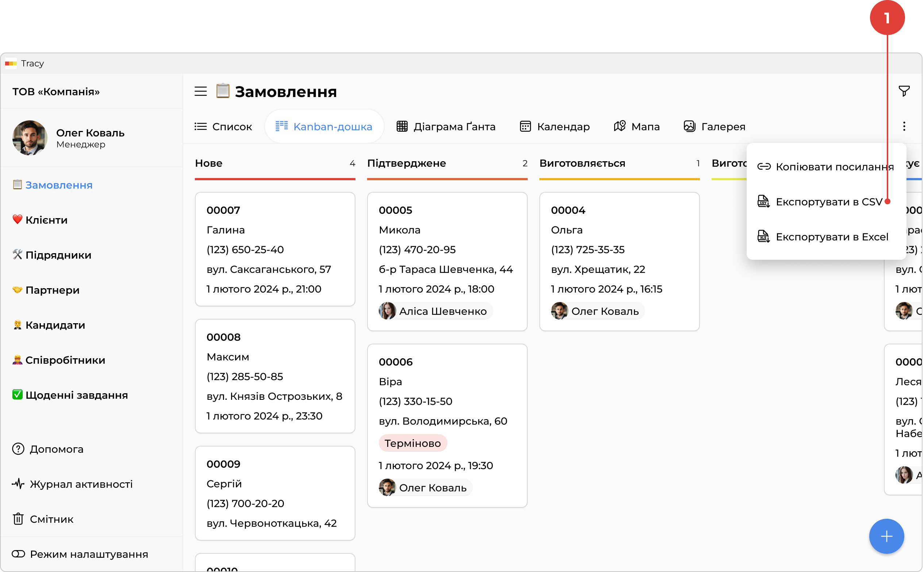Select Копіювати посилання menu item
This screenshot has width=924, height=572.
[825, 167]
